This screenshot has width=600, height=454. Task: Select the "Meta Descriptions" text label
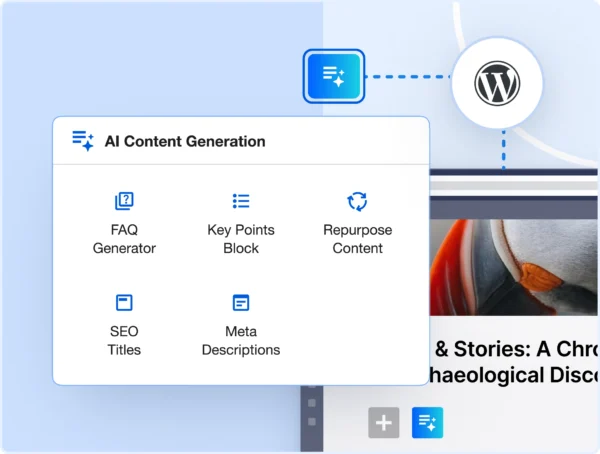[x=241, y=340]
